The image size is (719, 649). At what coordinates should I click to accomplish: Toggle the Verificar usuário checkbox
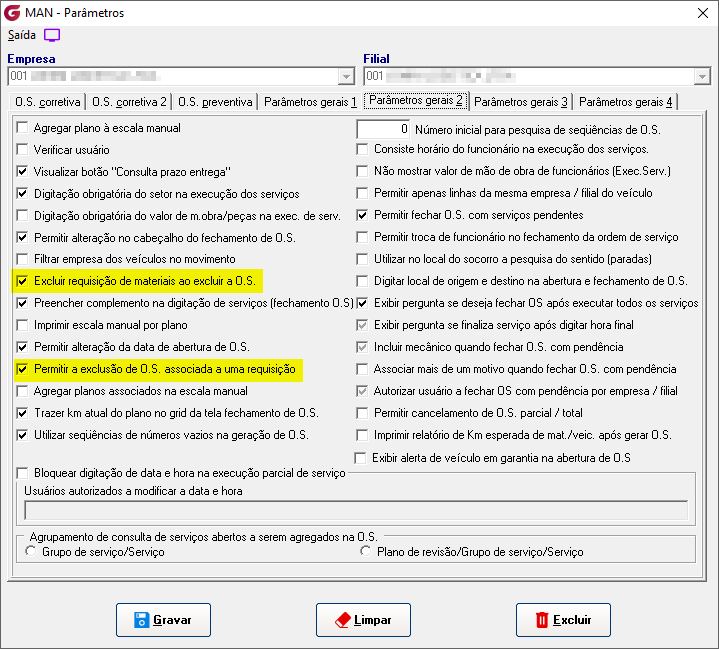(x=22, y=150)
